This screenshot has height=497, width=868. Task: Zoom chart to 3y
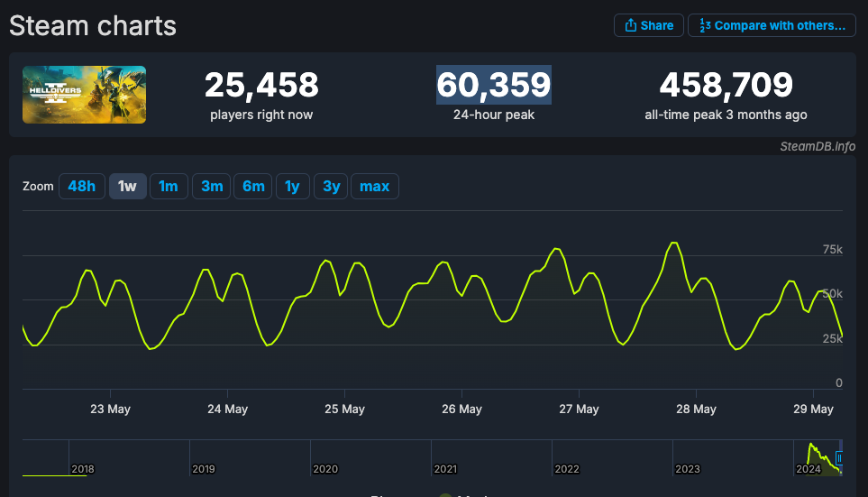click(331, 186)
